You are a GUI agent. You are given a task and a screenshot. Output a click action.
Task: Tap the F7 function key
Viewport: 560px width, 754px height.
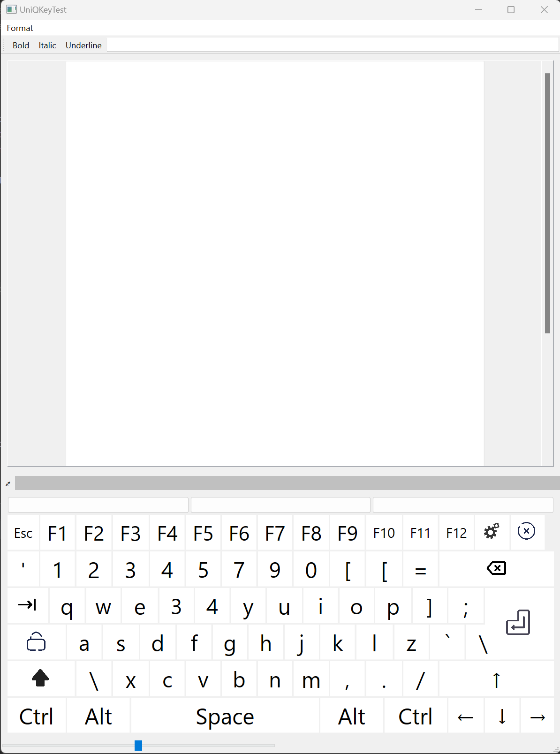click(275, 533)
